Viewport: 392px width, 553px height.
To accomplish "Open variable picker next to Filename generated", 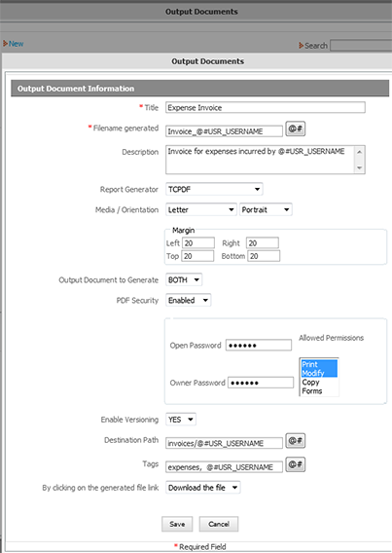I will pyautogui.click(x=295, y=129).
